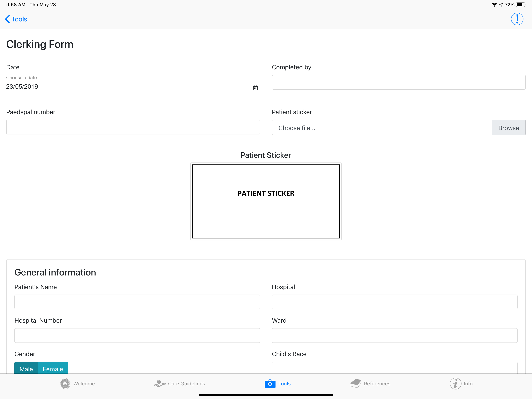Check the Wi-Fi status icon

(494, 4)
